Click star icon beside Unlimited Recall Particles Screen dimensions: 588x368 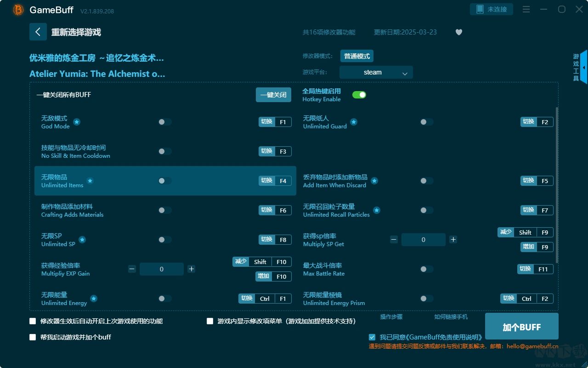377,210
